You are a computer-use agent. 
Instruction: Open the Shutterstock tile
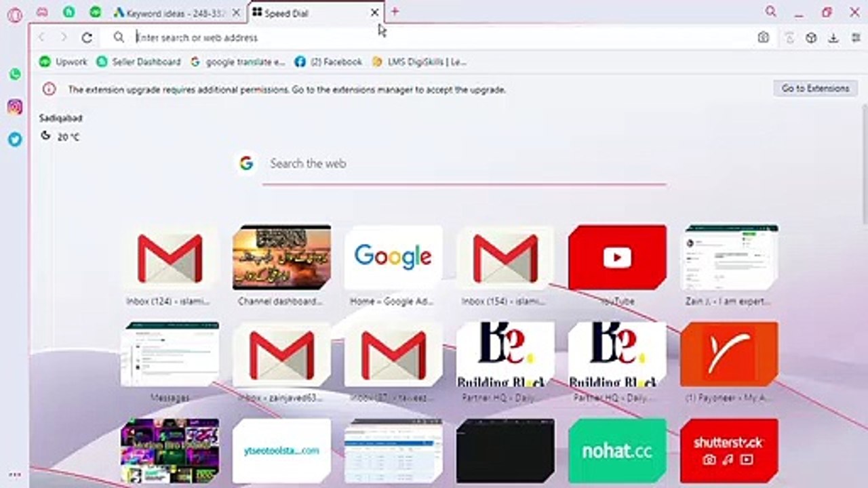click(x=729, y=451)
